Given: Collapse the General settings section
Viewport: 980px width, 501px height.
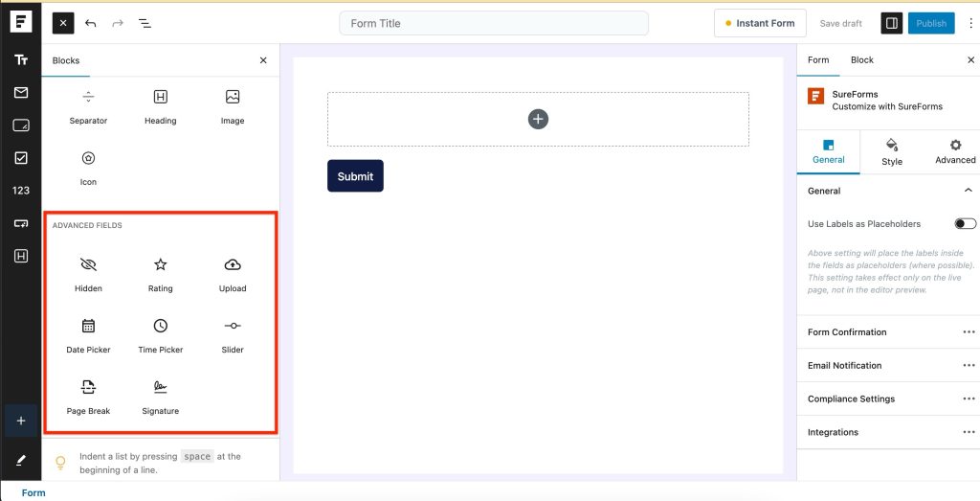Looking at the screenshot, I should 968,191.
